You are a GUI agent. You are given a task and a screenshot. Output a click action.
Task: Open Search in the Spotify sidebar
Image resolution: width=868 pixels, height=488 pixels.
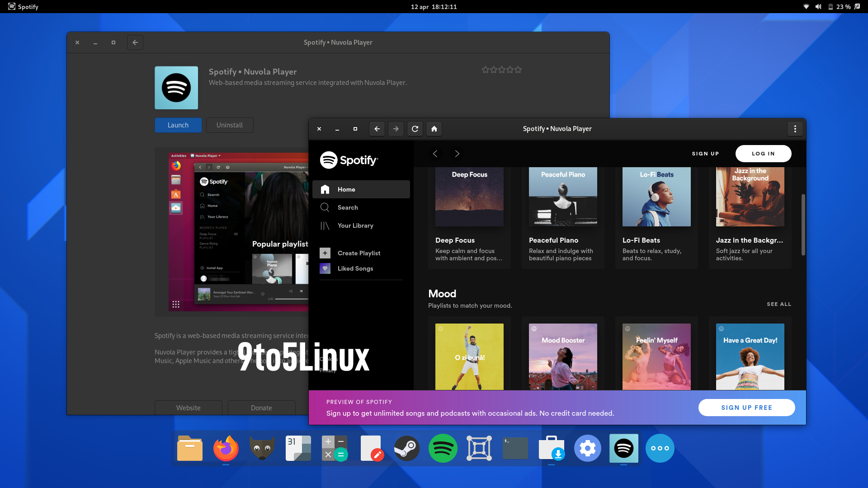click(x=348, y=207)
